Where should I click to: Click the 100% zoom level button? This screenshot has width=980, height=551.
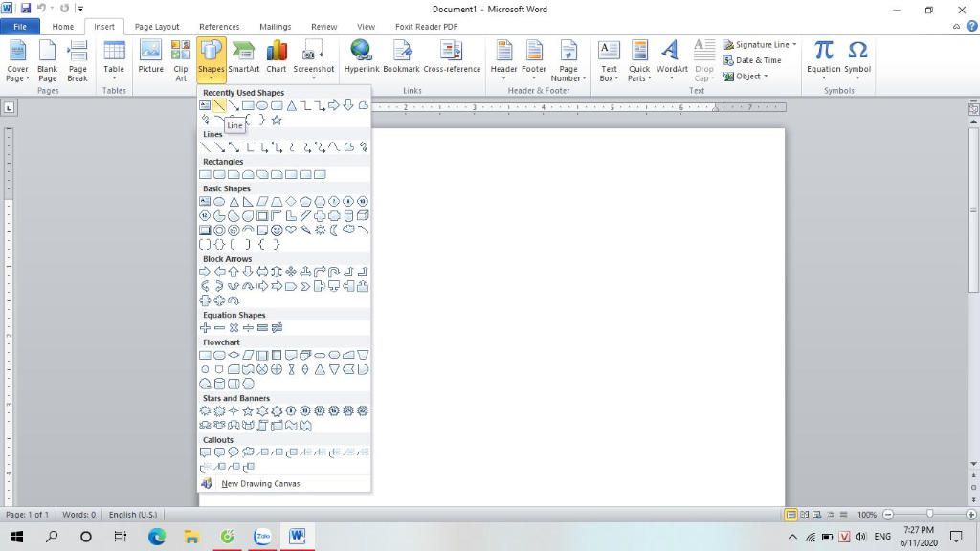click(x=867, y=515)
